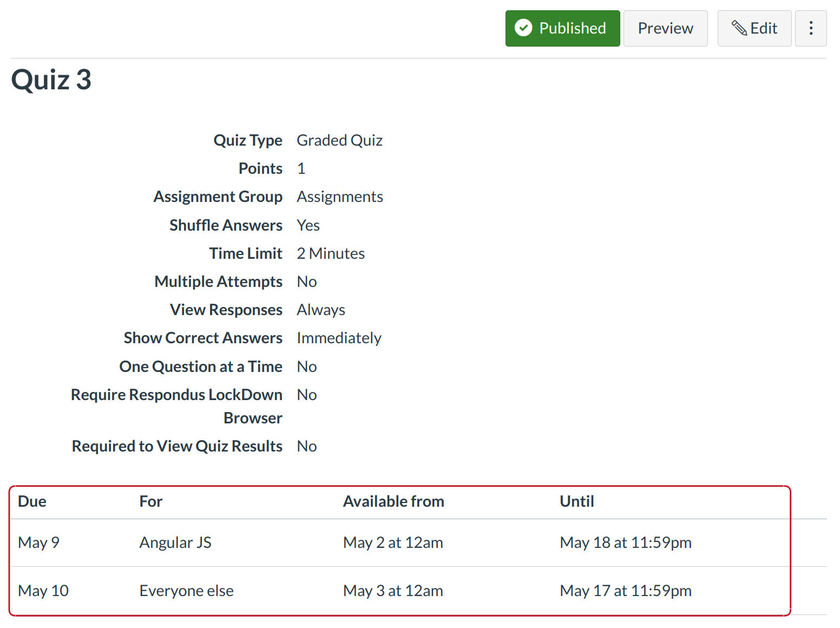
Task: Select the Quiz 3 heading
Action: click(x=51, y=80)
